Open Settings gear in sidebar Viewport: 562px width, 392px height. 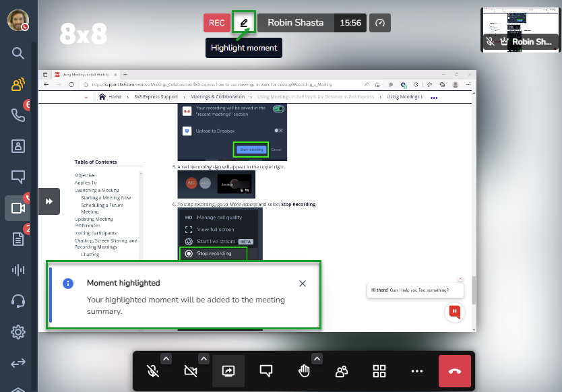18,332
